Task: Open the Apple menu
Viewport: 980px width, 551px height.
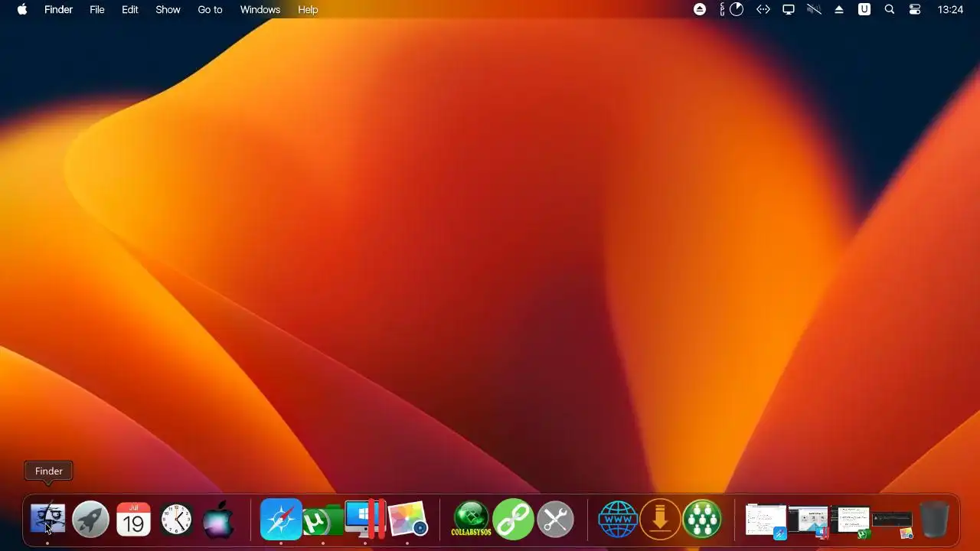Action: pyautogui.click(x=22, y=9)
